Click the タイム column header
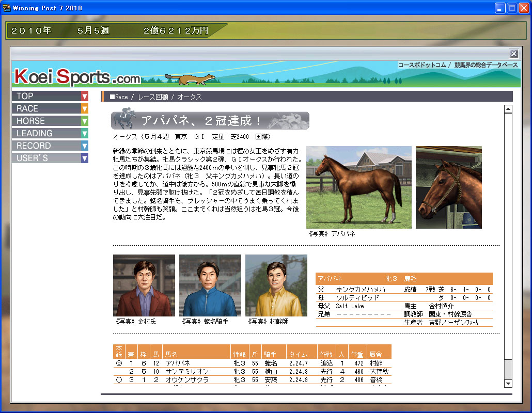The image size is (532, 413). click(x=302, y=352)
